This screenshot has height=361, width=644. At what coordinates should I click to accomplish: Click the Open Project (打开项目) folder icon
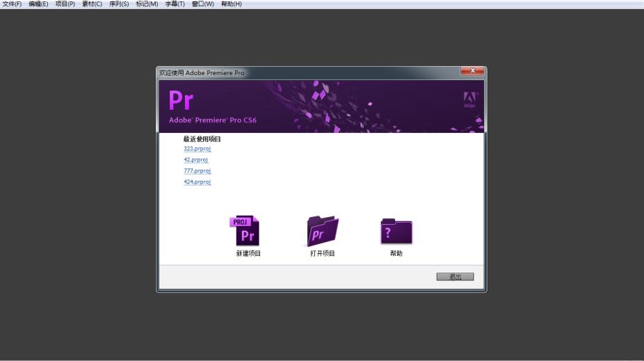pos(323,231)
